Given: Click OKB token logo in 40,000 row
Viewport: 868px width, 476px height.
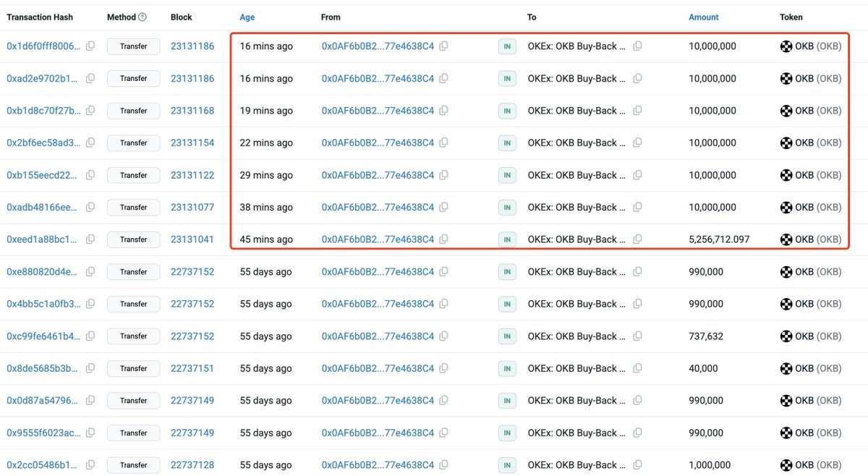Looking at the screenshot, I should (786, 368).
